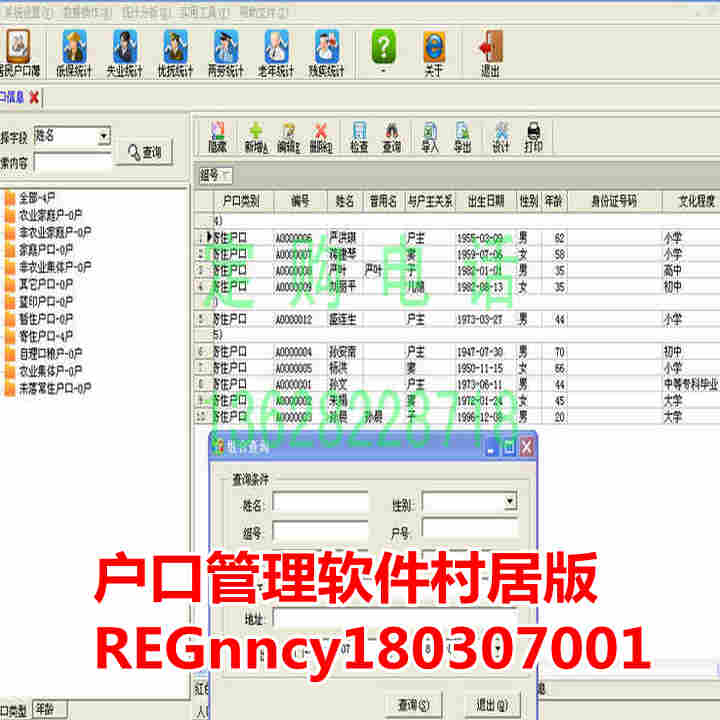Click the 查询 binoculars toolbar icon
720x720 pixels.
click(392, 137)
